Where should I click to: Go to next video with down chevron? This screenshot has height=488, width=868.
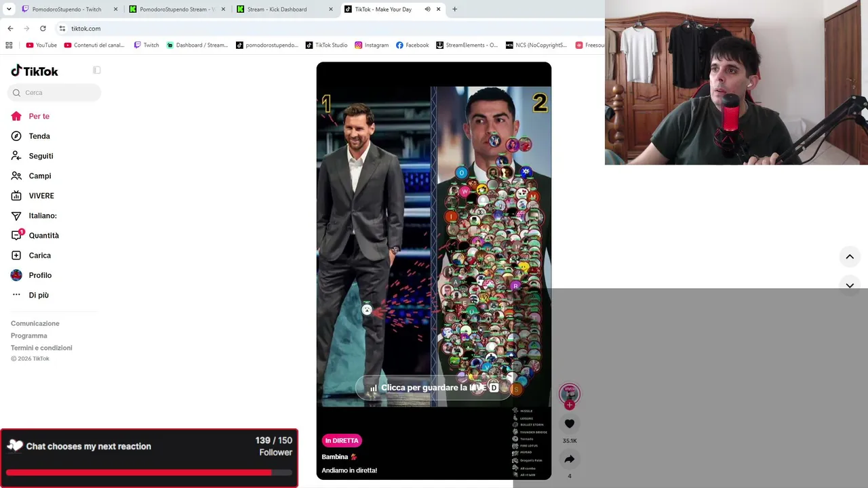(850, 285)
